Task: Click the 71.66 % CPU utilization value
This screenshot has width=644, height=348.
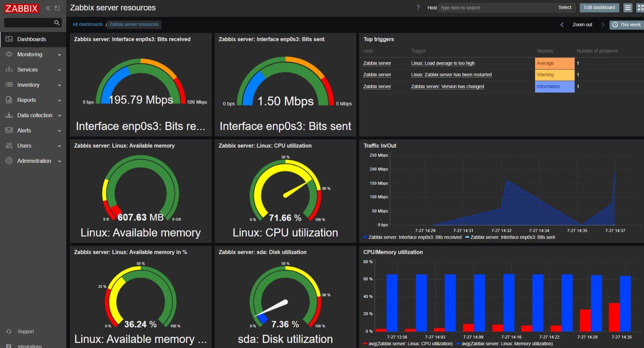Action: pyautogui.click(x=285, y=218)
